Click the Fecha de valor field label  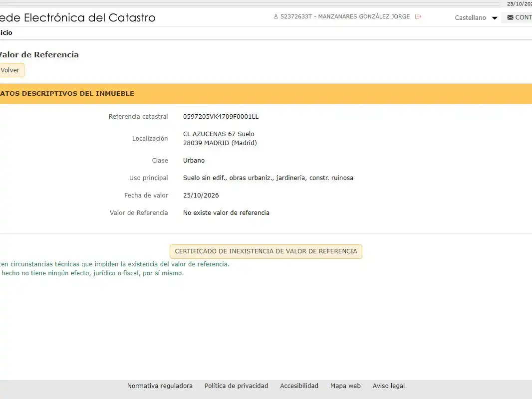pyautogui.click(x=146, y=196)
